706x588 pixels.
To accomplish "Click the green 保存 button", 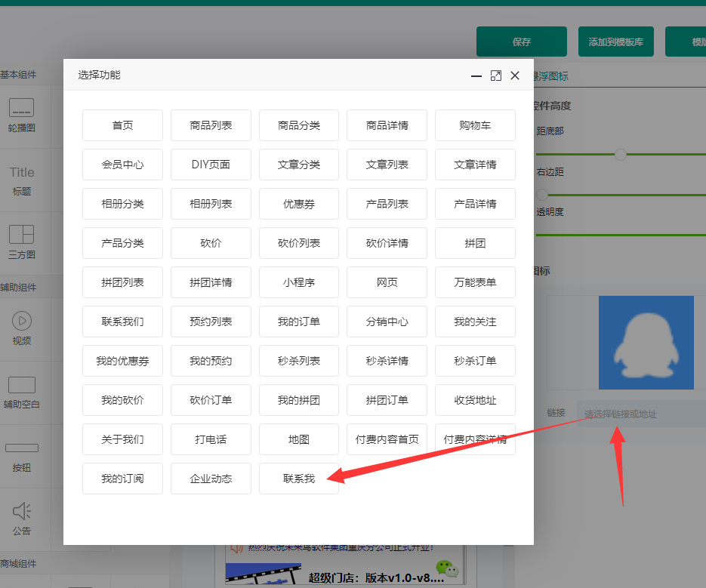I will [521, 42].
